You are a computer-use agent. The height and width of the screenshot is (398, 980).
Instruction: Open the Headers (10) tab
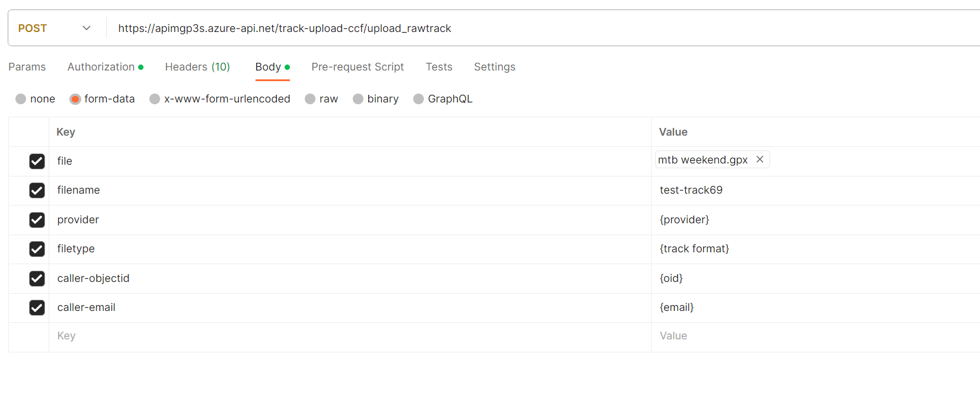tap(197, 67)
